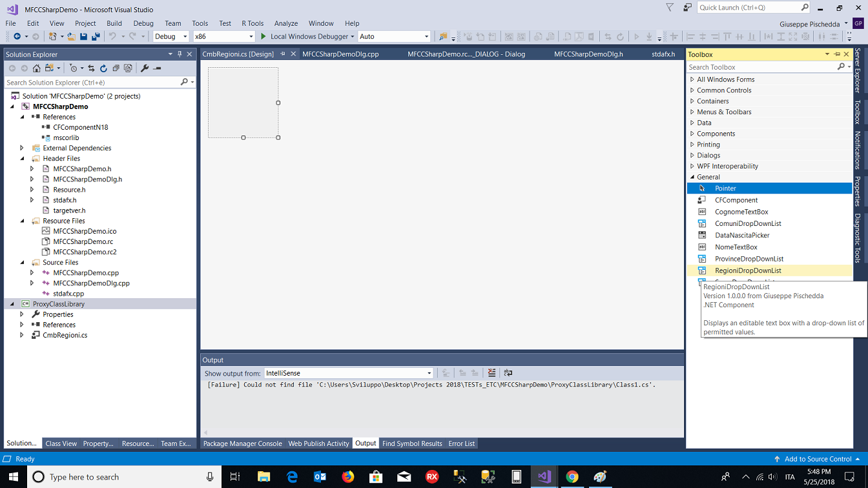Viewport: 868px width, 488px height.
Task: Click the Save All toolbar icon
Action: [x=96, y=36]
